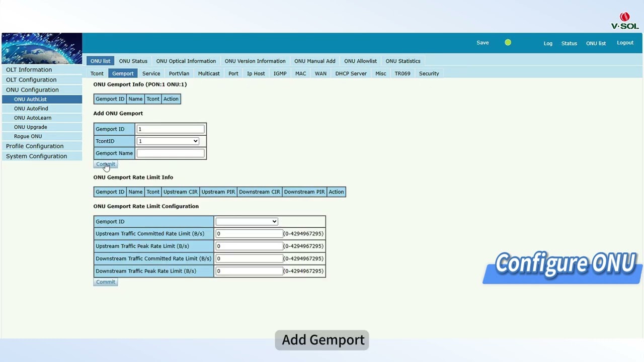
Task: Click the Upstream CIR column header
Action: tap(180, 192)
